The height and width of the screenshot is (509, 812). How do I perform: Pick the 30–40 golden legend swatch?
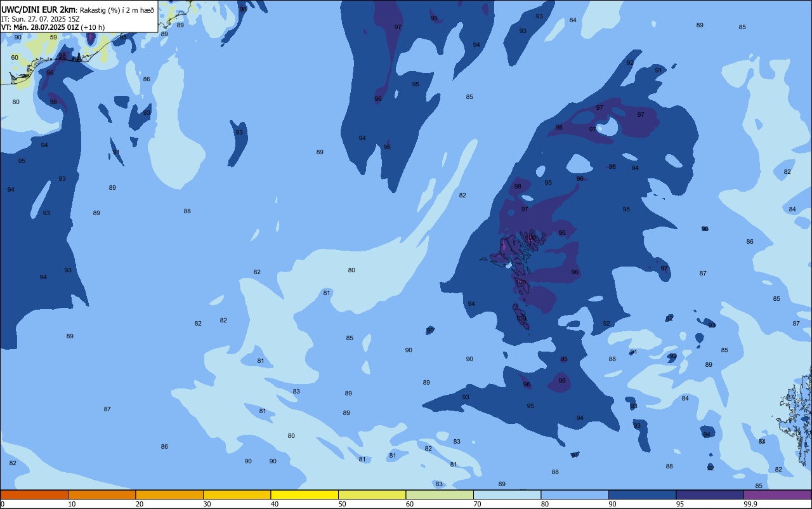[x=237, y=494]
